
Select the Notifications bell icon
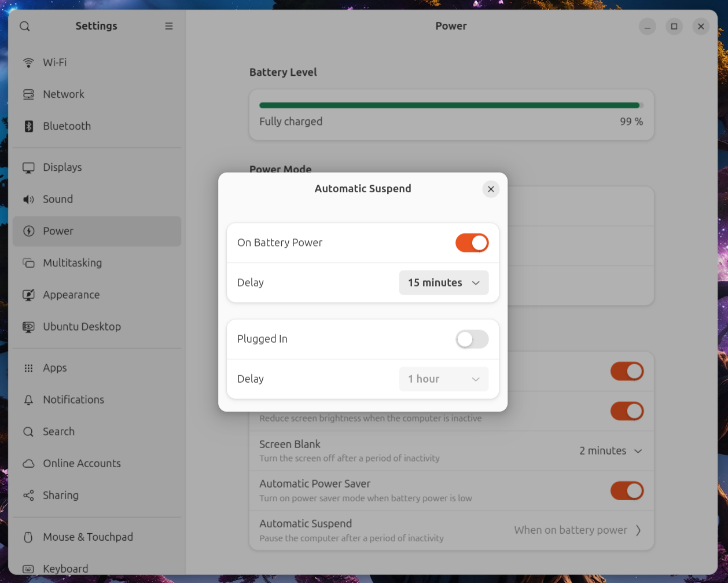click(x=28, y=399)
